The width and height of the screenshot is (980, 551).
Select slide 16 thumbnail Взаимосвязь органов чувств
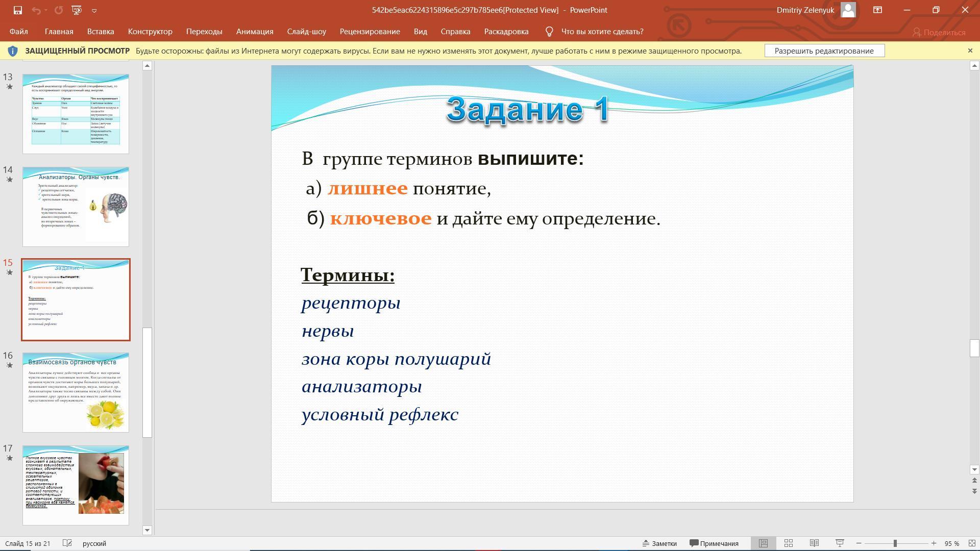(76, 392)
